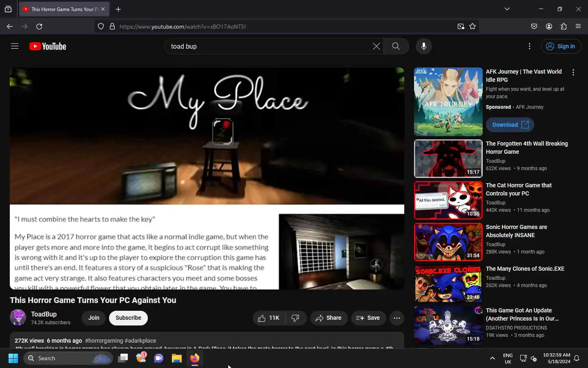Open the AFK Journey ad options menu
Screen dimensions: 588x368
tap(573, 72)
